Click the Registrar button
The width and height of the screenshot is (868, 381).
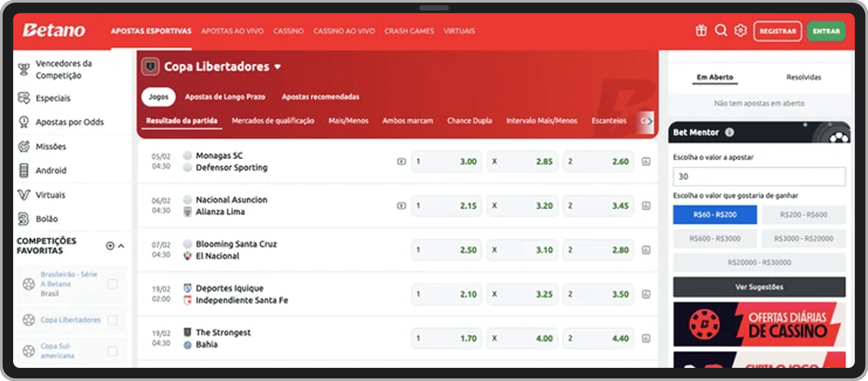click(778, 31)
